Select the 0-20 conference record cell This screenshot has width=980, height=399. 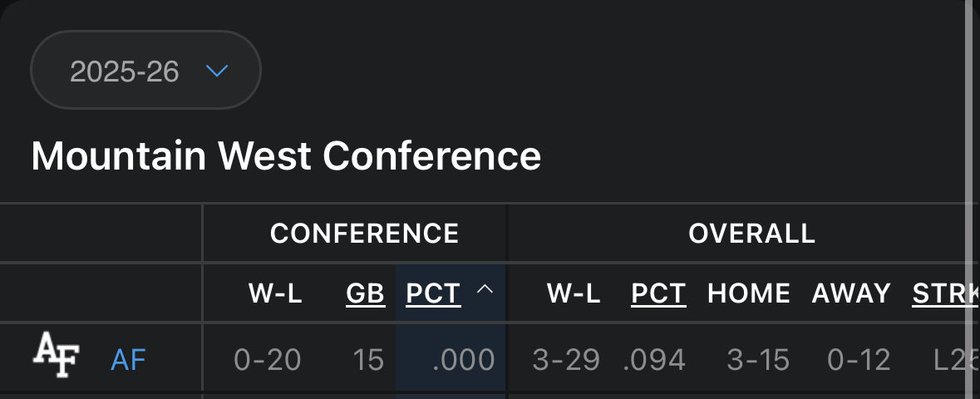point(268,360)
